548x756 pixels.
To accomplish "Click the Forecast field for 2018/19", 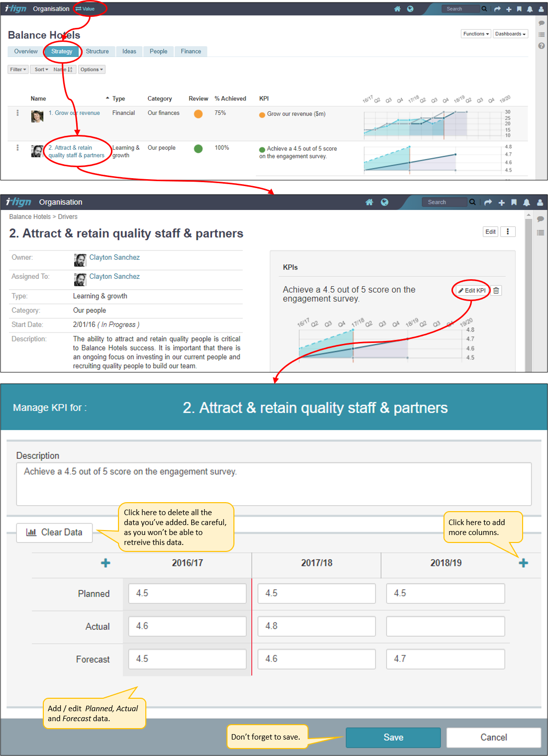I will (445, 659).
